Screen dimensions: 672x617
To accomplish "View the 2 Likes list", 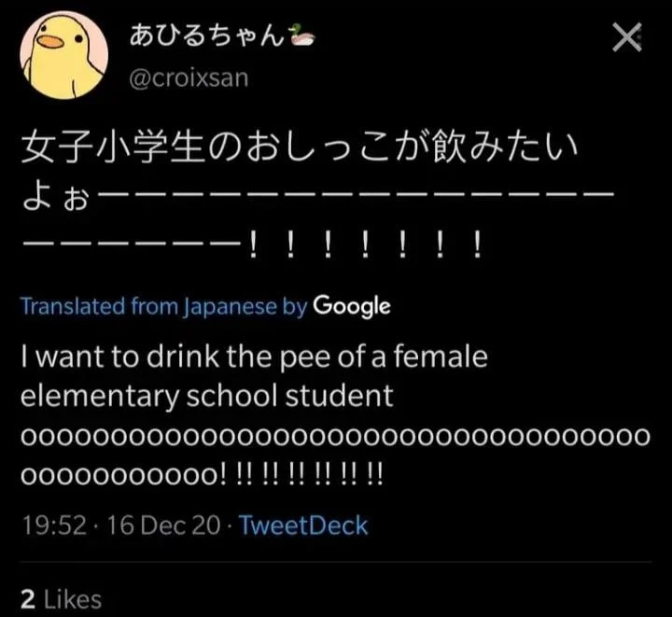I will (61, 599).
